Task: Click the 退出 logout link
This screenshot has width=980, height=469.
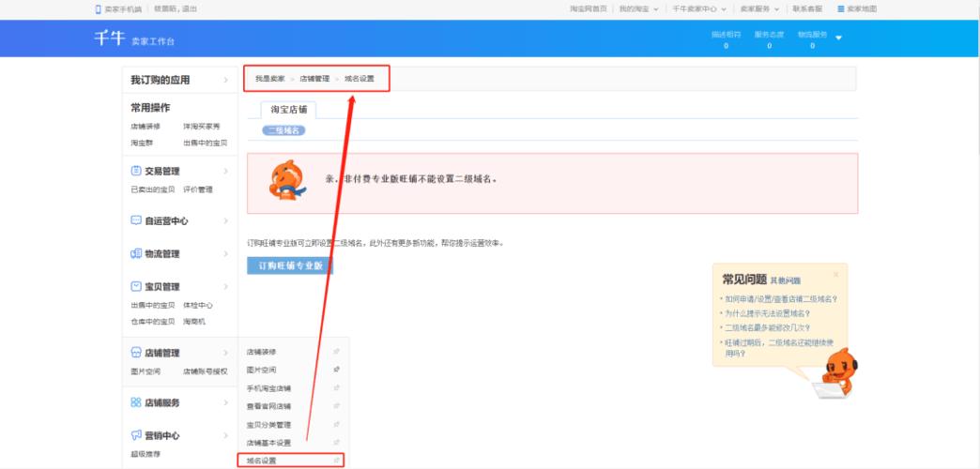Action: click(x=191, y=9)
